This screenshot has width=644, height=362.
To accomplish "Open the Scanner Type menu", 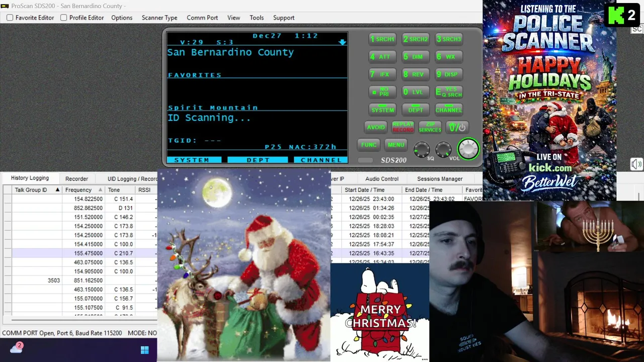I will click(x=159, y=18).
